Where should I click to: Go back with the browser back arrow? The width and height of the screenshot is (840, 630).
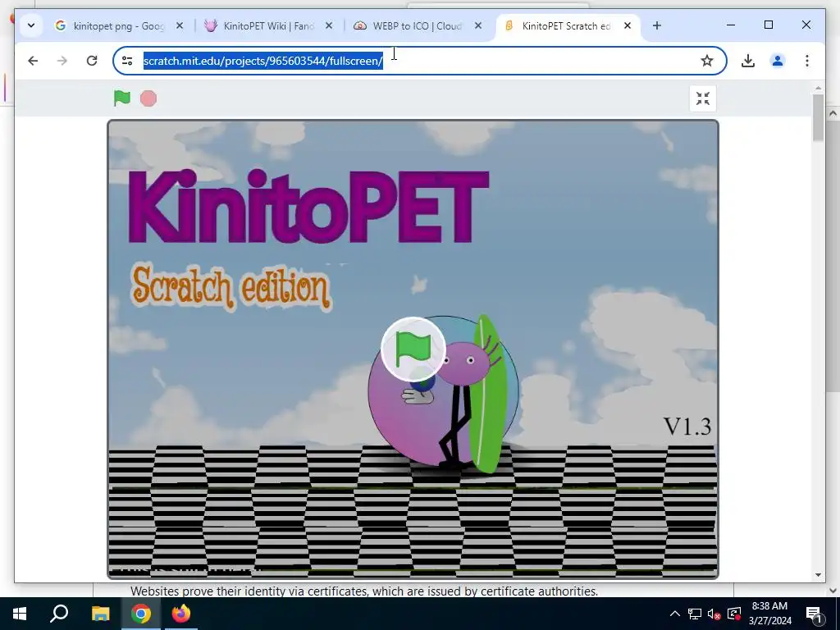33,61
